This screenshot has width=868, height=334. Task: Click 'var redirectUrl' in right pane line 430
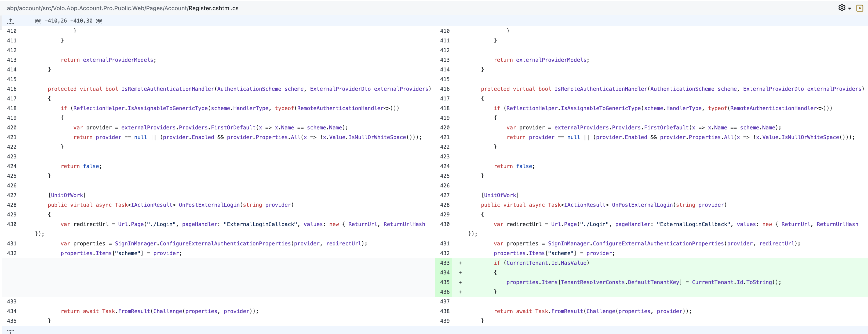[517, 224]
